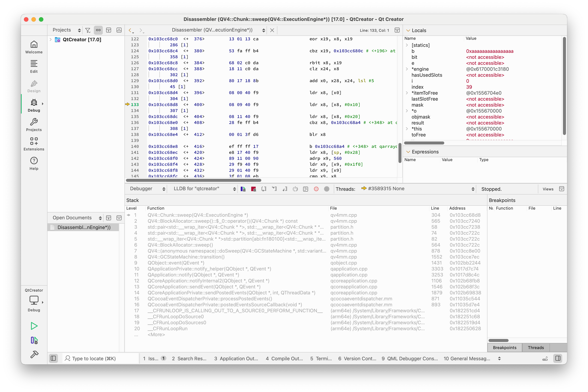Screen dimensions: 588x392
Task: Click the disassembler horizontal scrollbar
Action: [193, 180]
